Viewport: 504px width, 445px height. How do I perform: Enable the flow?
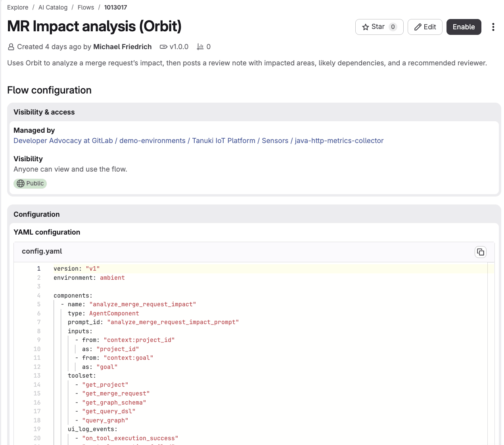[464, 27]
